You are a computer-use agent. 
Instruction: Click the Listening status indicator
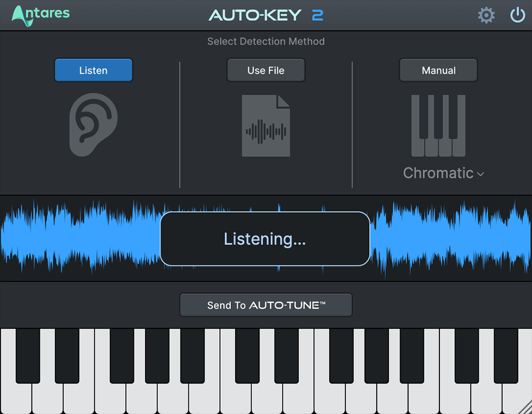[x=265, y=239]
